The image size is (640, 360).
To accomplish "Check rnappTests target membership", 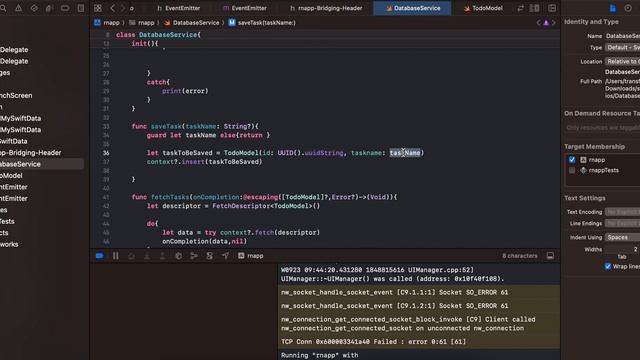I will click(572, 170).
